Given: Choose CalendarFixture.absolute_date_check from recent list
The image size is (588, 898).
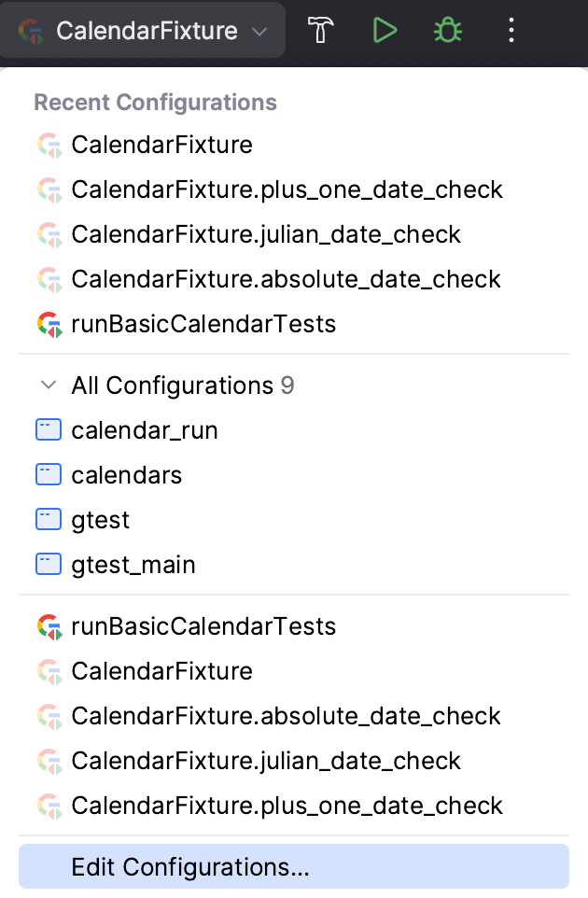Looking at the screenshot, I should tap(285, 279).
